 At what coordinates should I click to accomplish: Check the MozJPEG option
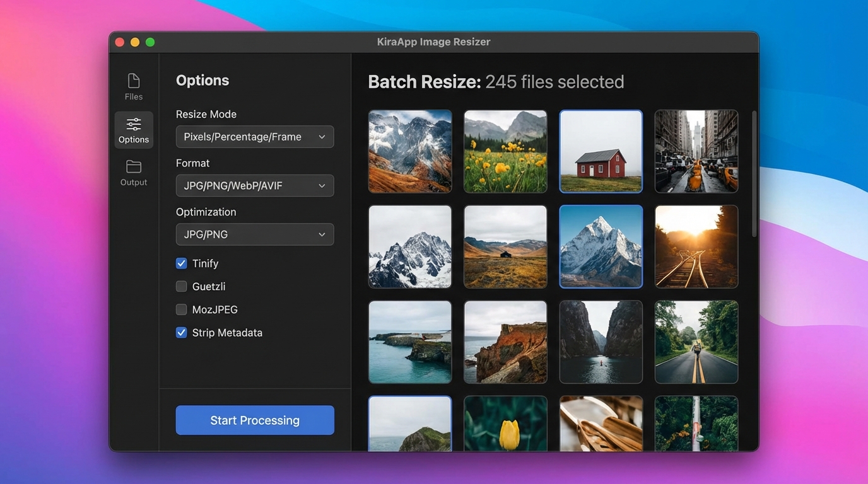pyautogui.click(x=181, y=309)
